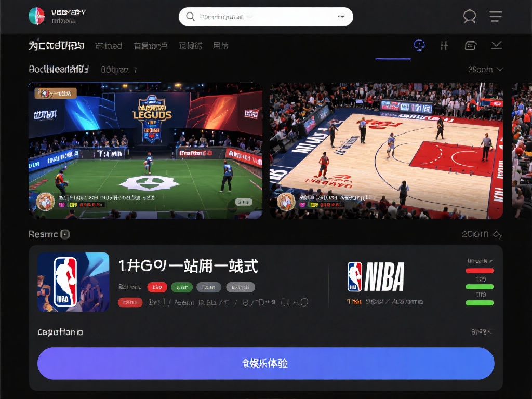
Task: Open the basketball court live stream thumbnail
Action: tap(386, 151)
